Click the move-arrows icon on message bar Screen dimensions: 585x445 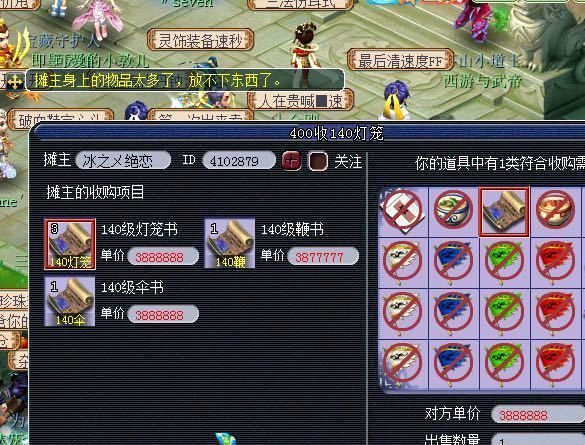[14, 81]
